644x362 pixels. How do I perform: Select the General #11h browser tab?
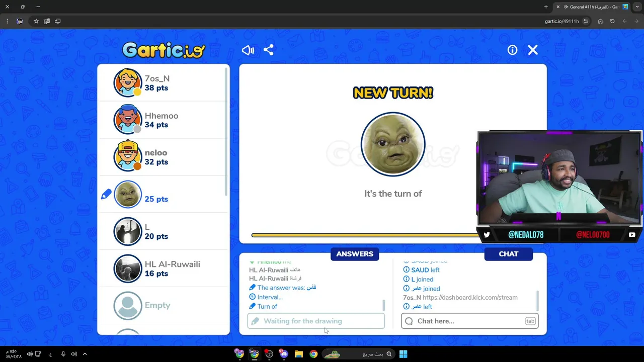(x=593, y=7)
